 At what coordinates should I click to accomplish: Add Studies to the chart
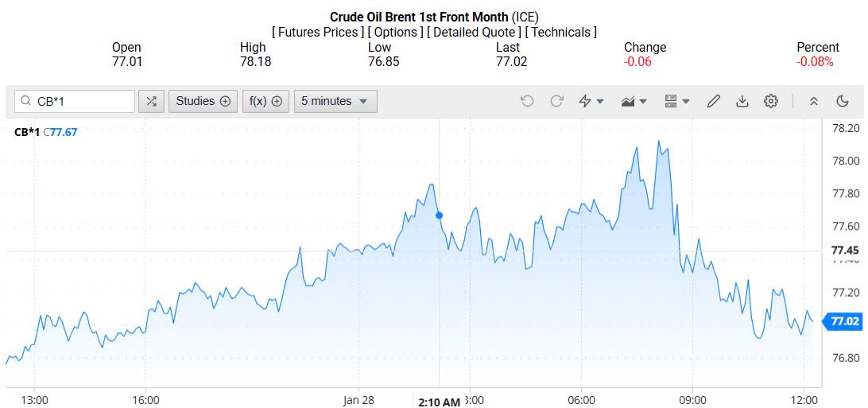pyautogui.click(x=203, y=101)
